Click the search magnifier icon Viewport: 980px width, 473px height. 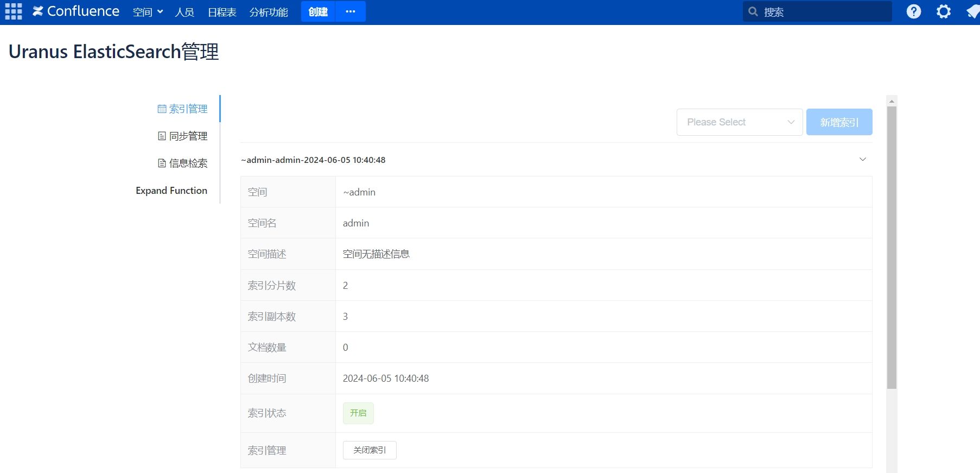[753, 11]
